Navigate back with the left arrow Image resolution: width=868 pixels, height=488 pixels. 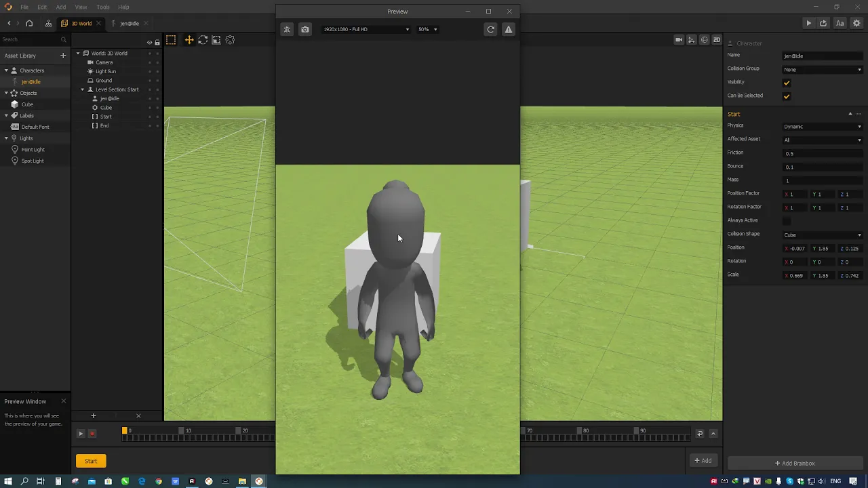9,23
